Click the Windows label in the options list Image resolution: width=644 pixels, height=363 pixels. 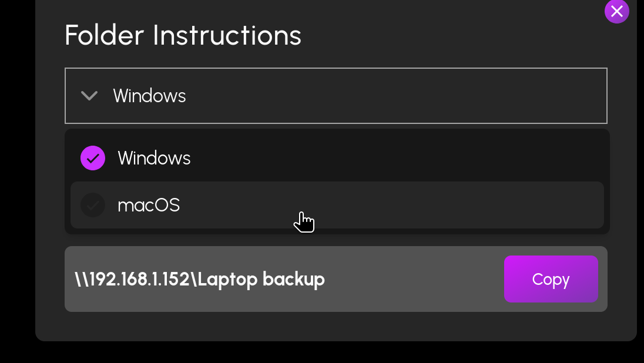[154, 158]
